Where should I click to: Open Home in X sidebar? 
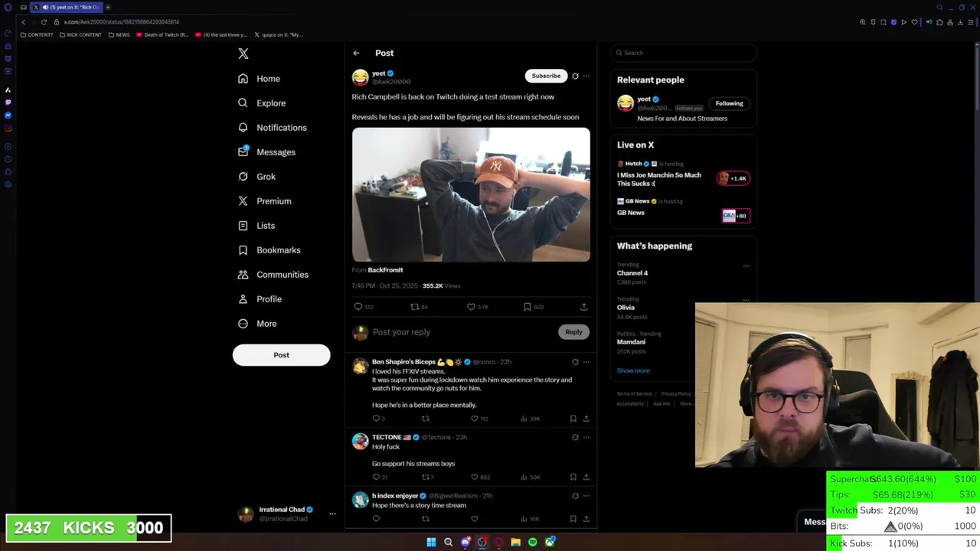(x=259, y=79)
